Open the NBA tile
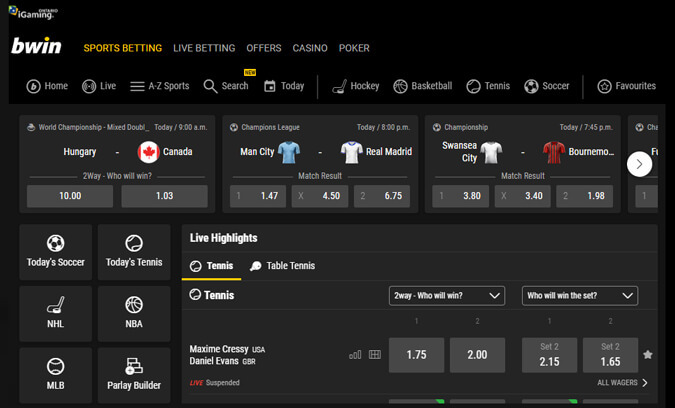 (134, 314)
